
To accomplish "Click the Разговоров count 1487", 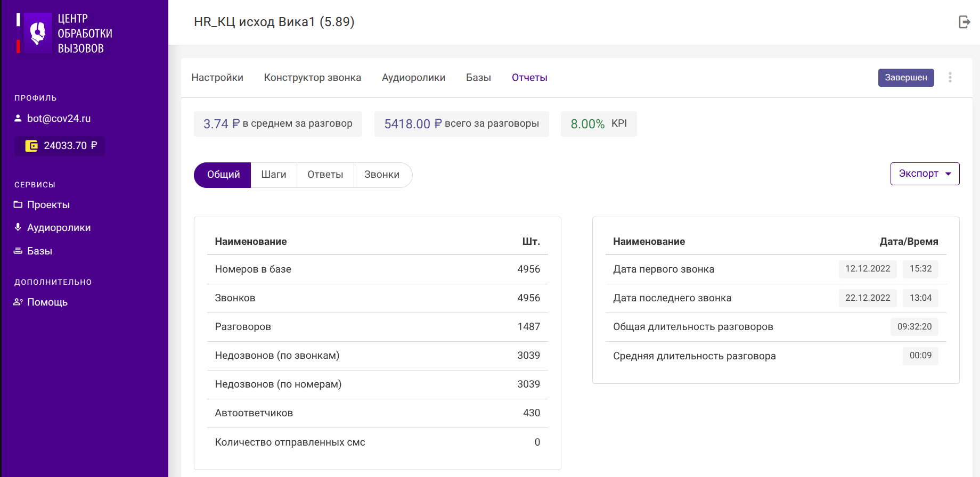I will [529, 327].
